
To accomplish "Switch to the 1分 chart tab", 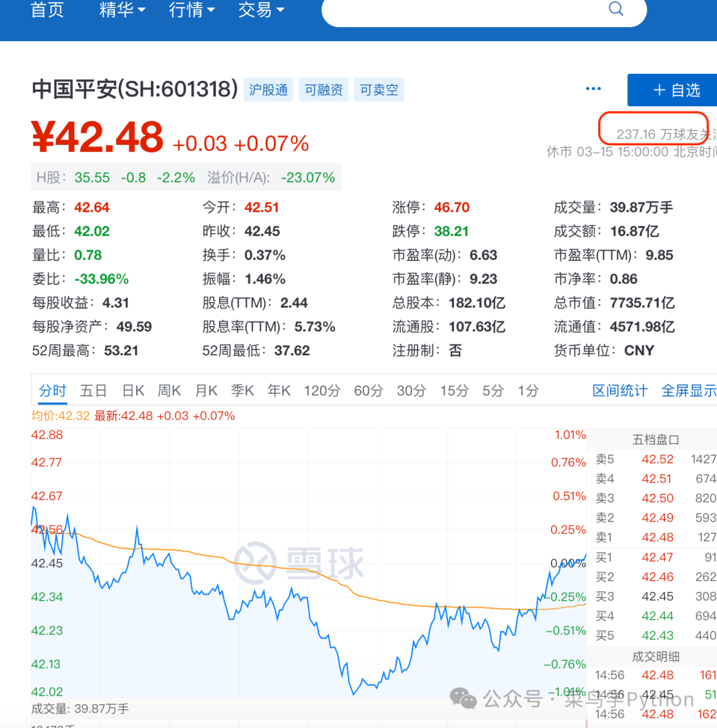I will pos(528,391).
